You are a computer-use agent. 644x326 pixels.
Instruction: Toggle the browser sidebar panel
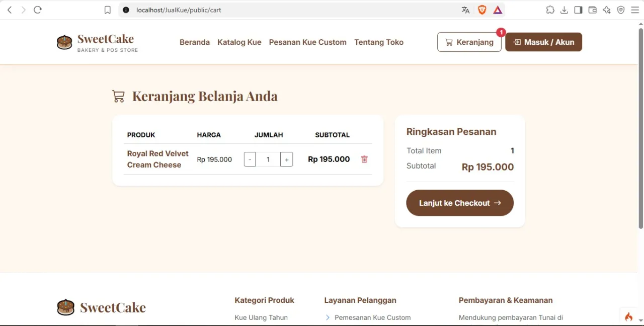pos(579,10)
